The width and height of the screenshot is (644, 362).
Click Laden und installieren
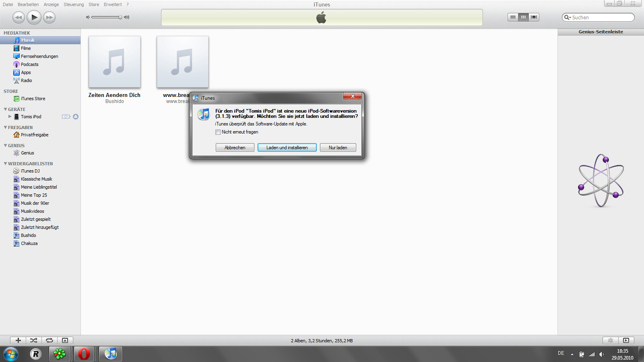tap(287, 148)
